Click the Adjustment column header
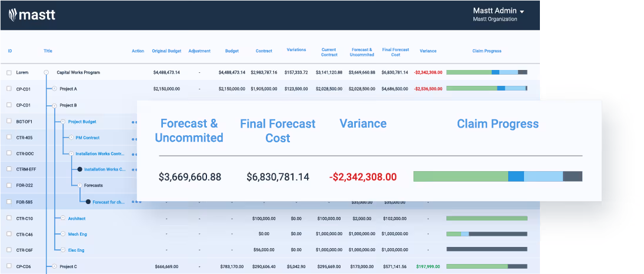Image resolution: width=644 pixels, height=274 pixels. (199, 51)
